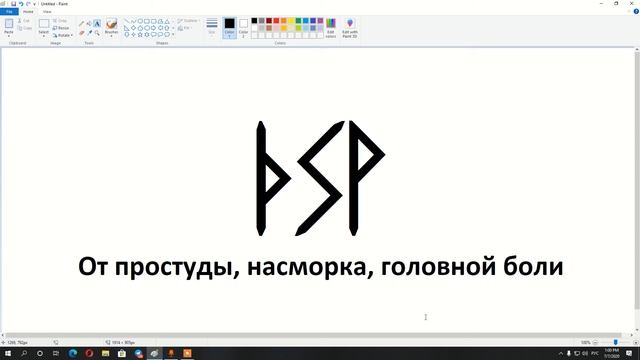Click the Resize command
The width and height of the screenshot is (640, 360).
[x=61, y=28]
